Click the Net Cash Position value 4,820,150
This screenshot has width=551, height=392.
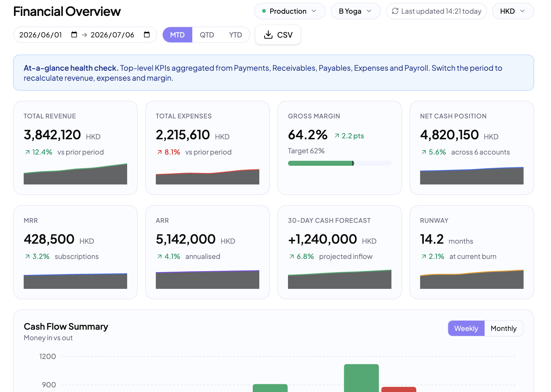(449, 135)
